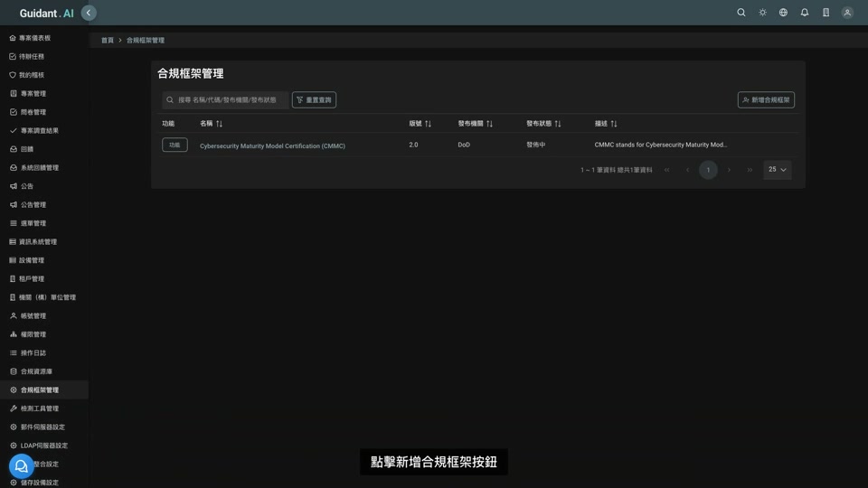Click 功能 column header

click(168, 124)
